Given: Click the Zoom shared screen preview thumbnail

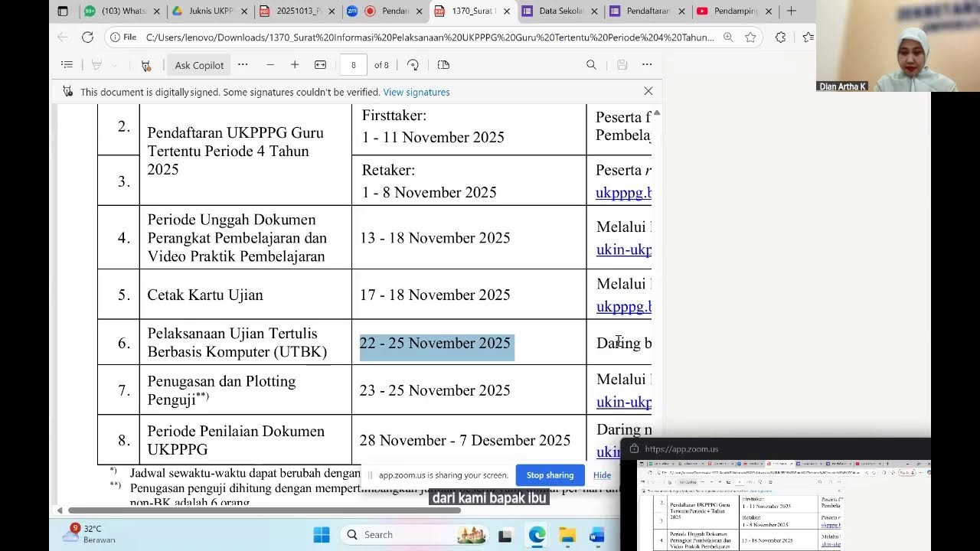Looking at the screenshot, I should tap(783, 504).
